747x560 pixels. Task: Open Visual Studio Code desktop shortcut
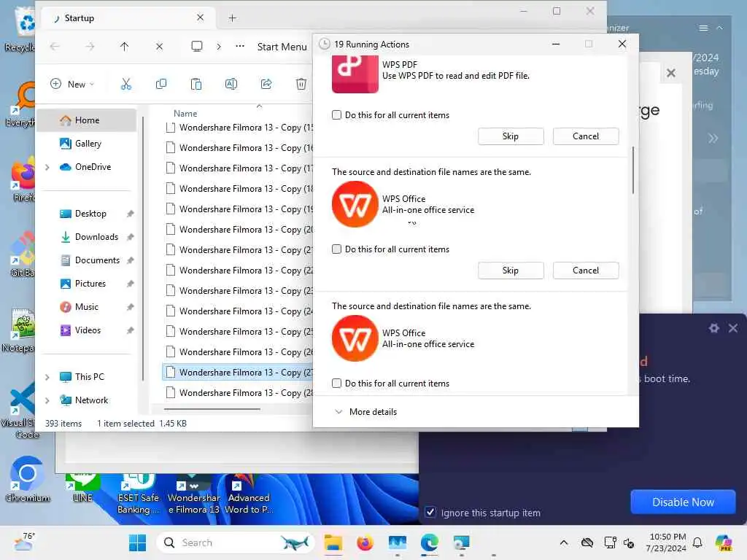[x=19, y=410]
